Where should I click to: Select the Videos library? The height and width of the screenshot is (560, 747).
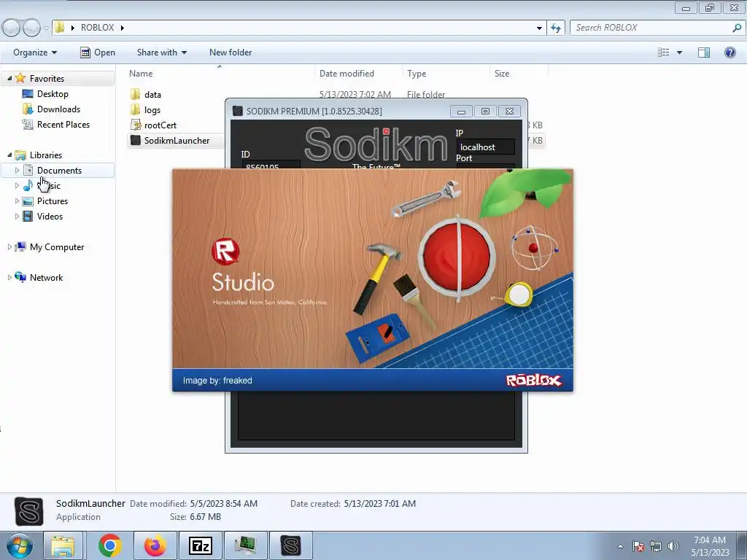pyautogui.click(x=50, y=216)
